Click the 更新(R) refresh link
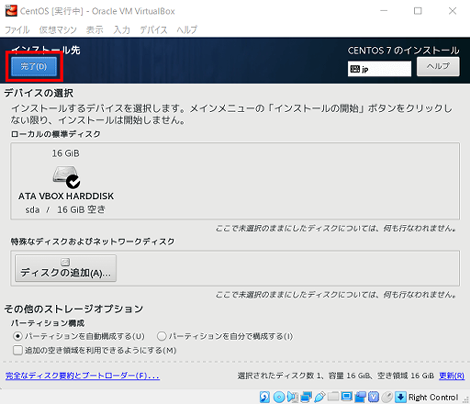 451,376
